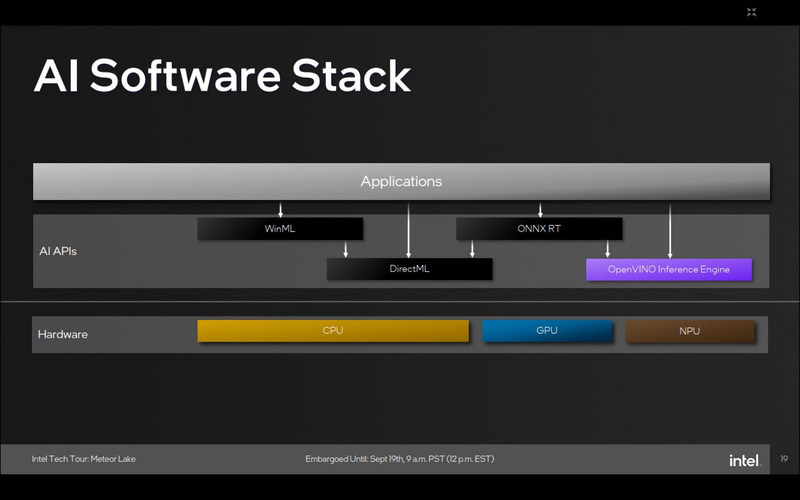Select the CPU hardware block
The height and width of the screenshot is (500, 800).
click(x=333, y=331)
